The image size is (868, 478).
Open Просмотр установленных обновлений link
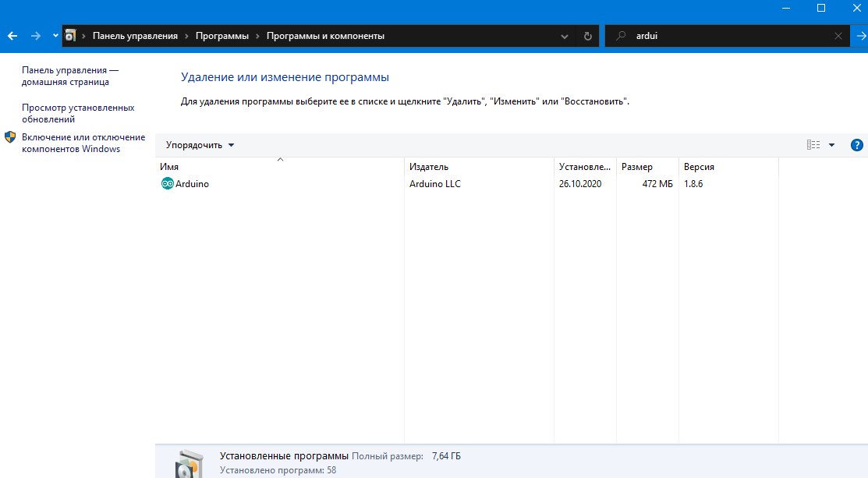pos(78,113)
